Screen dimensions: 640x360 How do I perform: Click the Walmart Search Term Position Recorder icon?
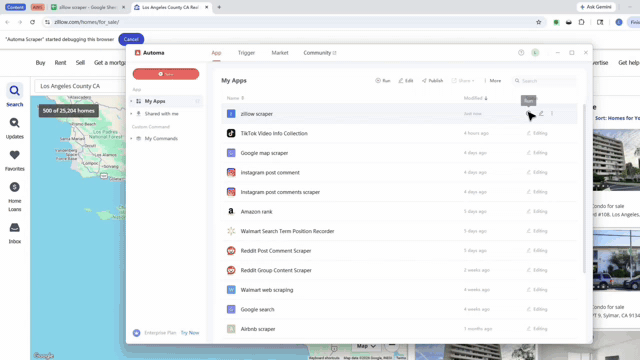[x=231, y=231]
